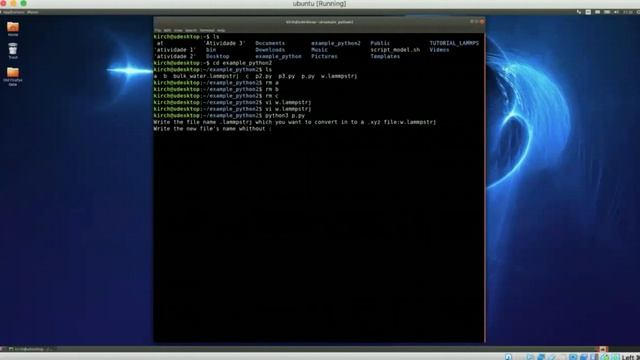The height and width of the screenshot is (360, 640).
Task: Open the terminal Help menu
Action: [x=221, y=30]
